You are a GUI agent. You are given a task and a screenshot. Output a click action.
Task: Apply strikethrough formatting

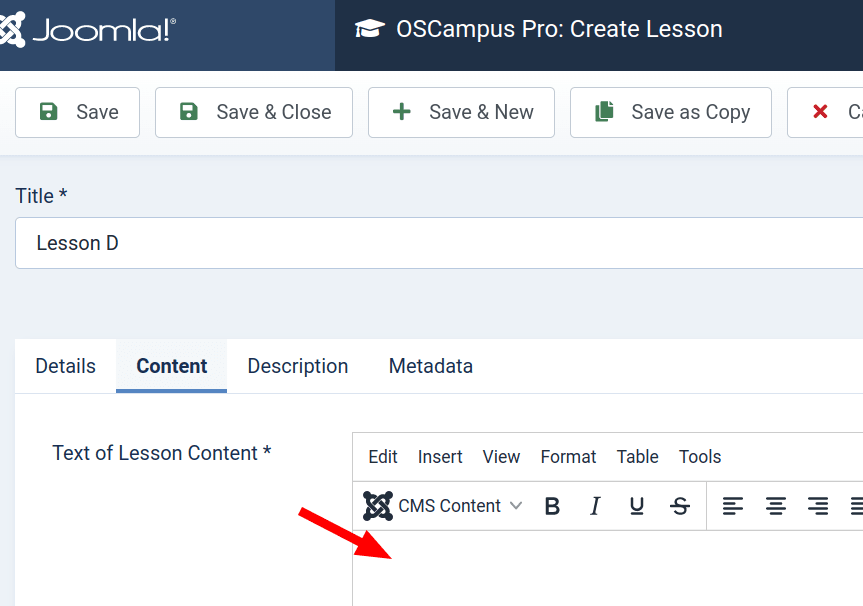[x=680, y=506]
